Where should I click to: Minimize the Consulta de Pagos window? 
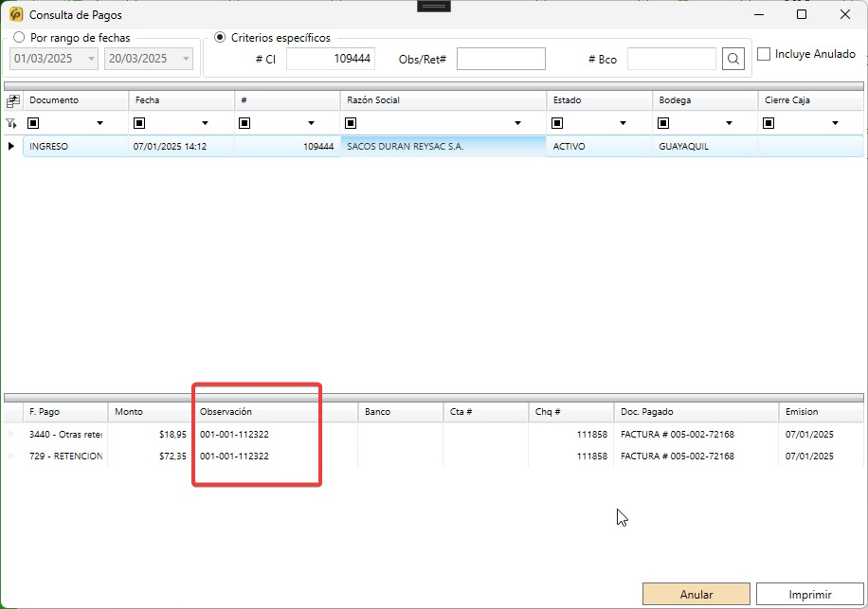click(x=759, y=14)
